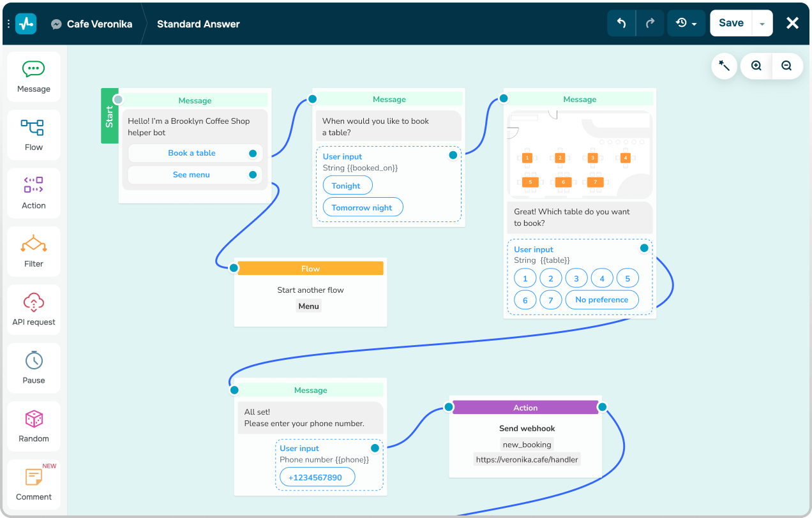The image size is (812, 518).
Task: Click the orange Flow block header
Action: point(311,269)
